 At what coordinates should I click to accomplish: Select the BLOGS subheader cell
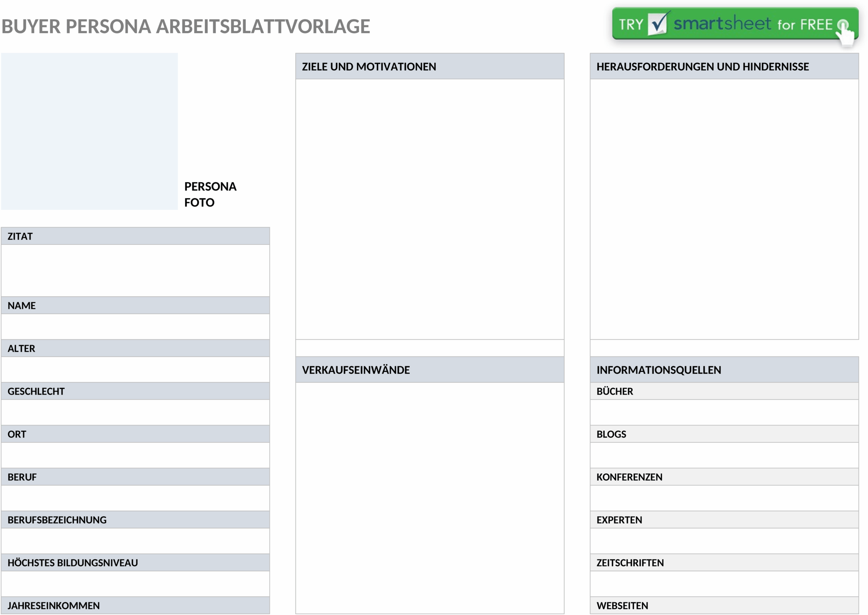pos(724,434)
